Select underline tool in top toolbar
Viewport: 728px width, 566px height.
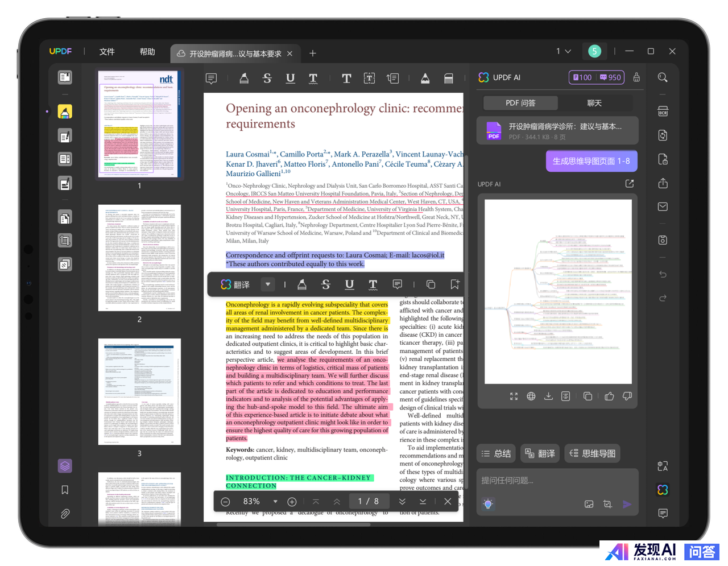[x=291, y=79]
